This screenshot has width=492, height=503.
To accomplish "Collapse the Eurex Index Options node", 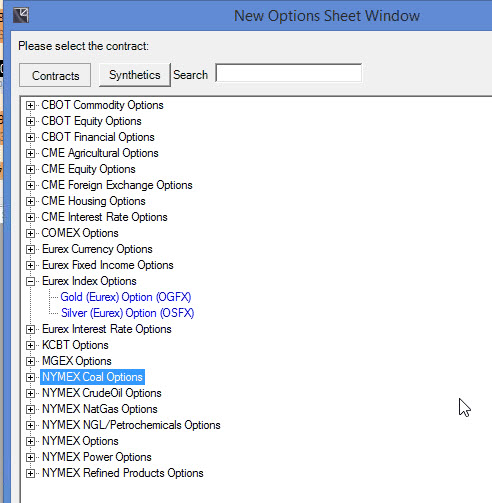I will point(30,281).
